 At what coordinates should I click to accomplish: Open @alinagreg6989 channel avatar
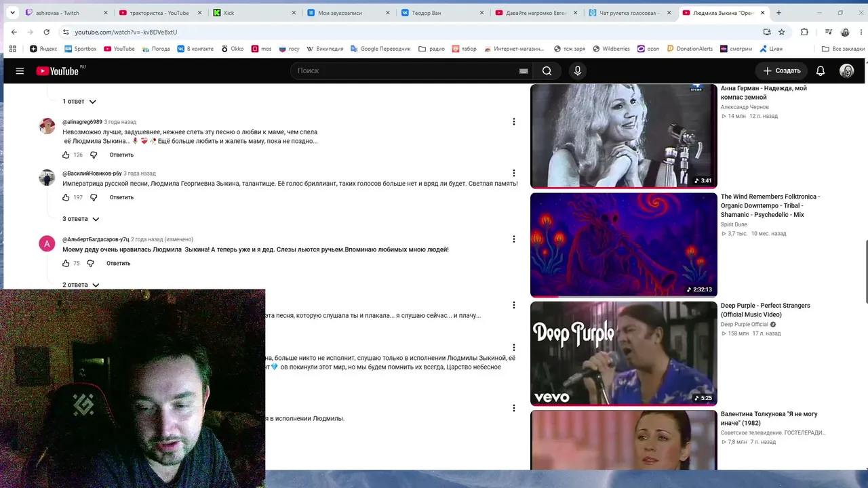coord(47,126)
